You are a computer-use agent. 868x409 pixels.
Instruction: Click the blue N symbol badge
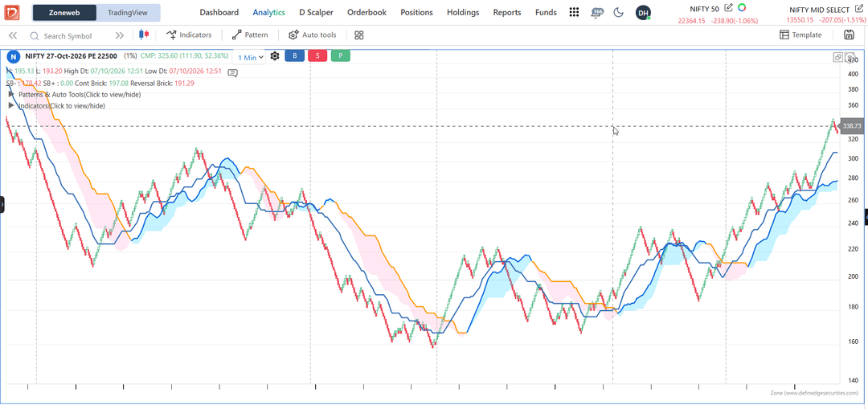14,56
